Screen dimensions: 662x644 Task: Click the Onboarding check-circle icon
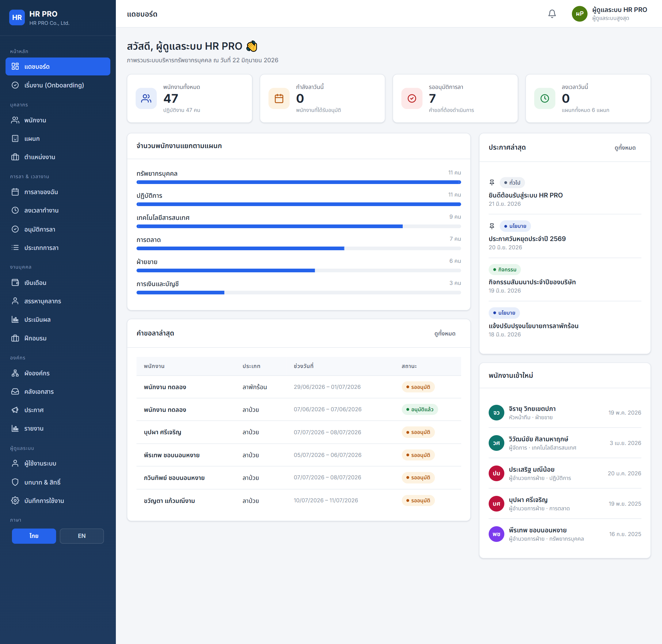[x=15, y=85]
